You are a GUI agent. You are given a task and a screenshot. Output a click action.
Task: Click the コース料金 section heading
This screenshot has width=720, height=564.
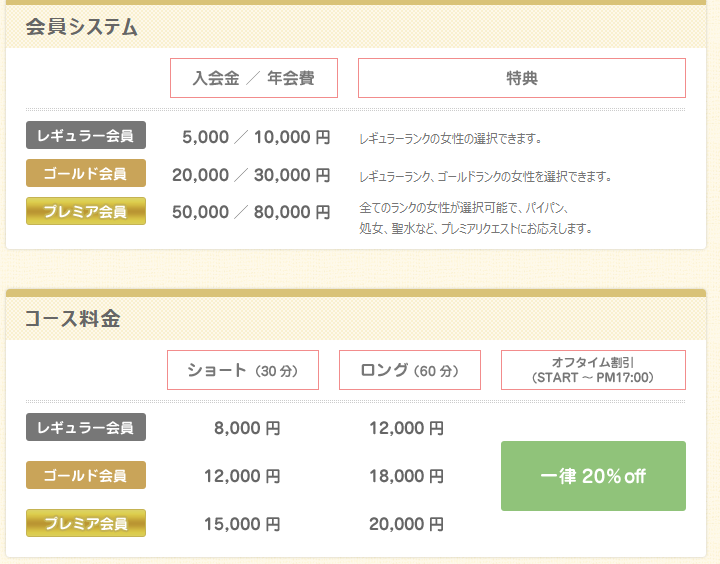coord(73,319)
